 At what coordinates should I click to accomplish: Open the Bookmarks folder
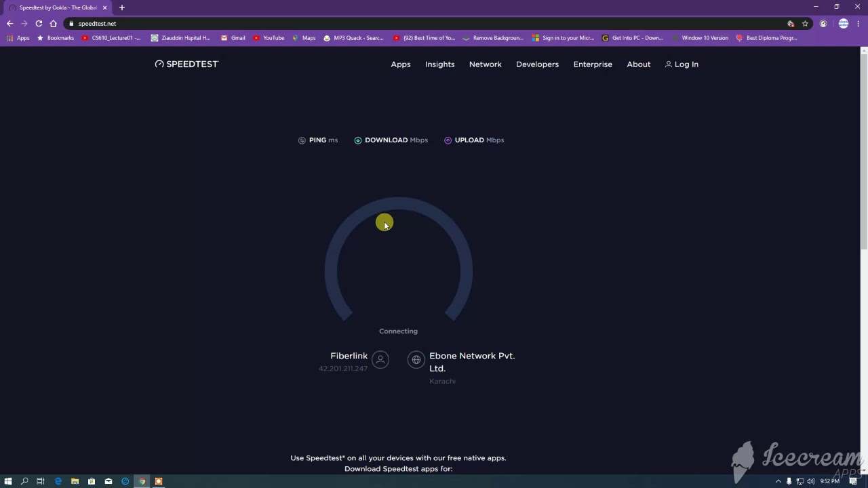click(x=56, y=38)
